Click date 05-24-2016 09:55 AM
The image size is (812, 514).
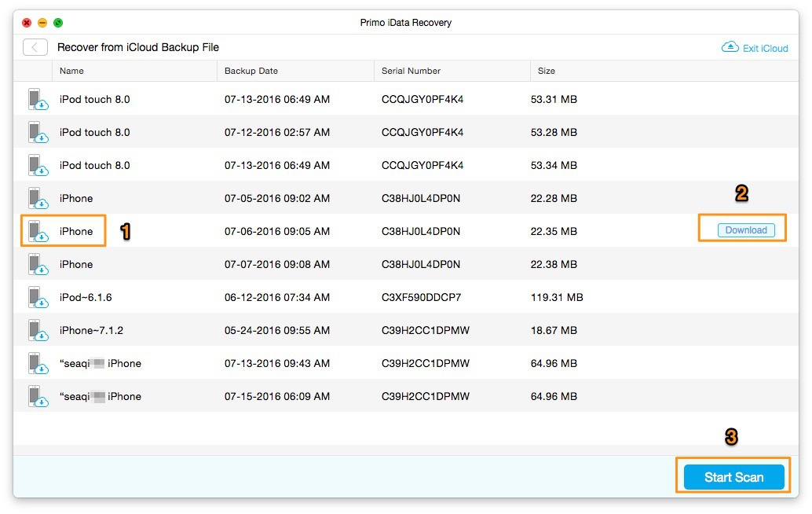277,331
